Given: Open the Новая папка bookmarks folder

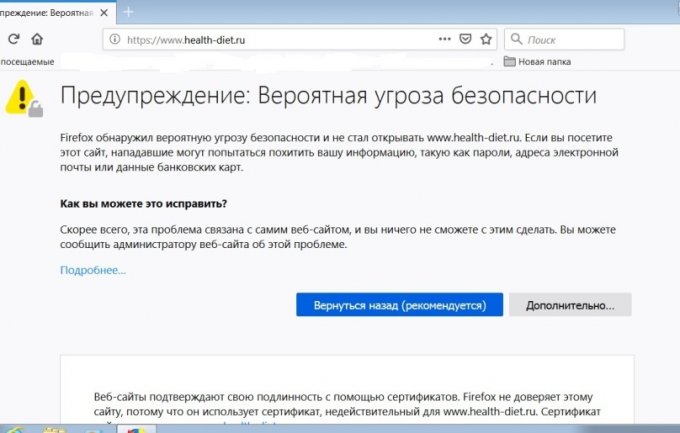Looking at the screenshot, I should [x=537, y=62].
